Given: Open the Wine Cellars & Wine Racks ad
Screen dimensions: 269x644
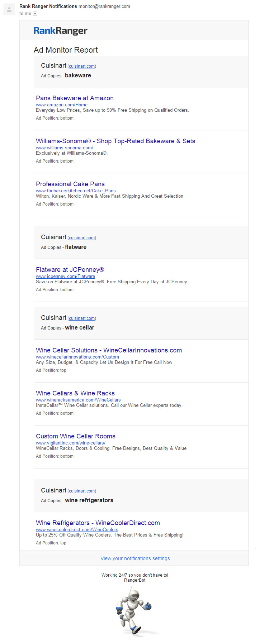Looking at the screenshot, I should click(x=75, y=393).
